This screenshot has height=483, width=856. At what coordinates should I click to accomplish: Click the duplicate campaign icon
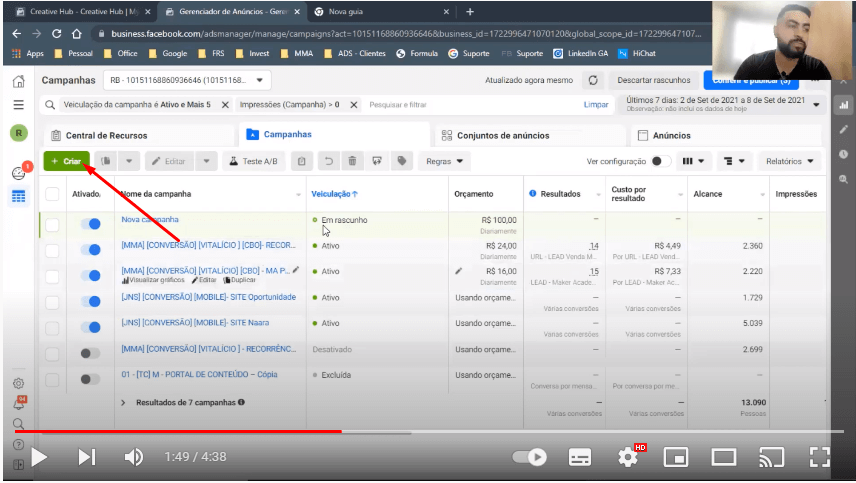coord(105,161)
